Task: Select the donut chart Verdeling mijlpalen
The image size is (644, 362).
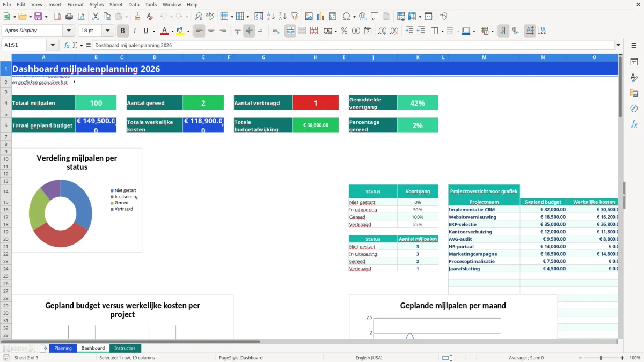Action: click(77, 200)
